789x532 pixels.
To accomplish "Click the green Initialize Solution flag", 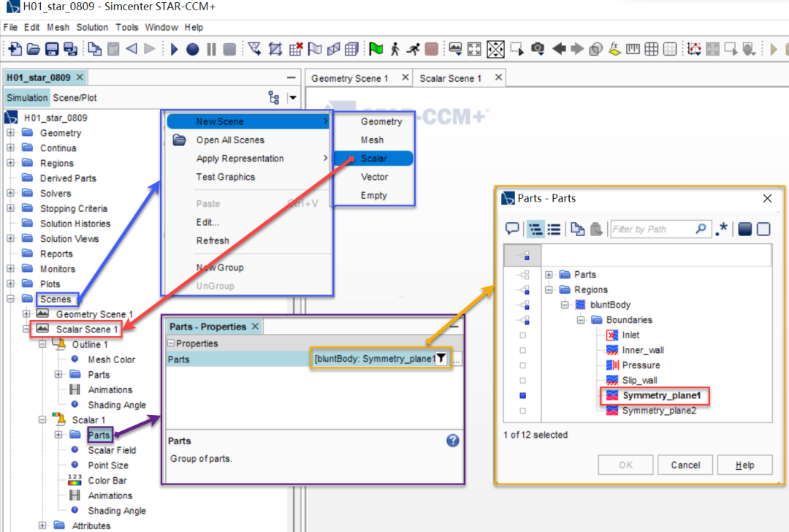I will click(376, 49).
